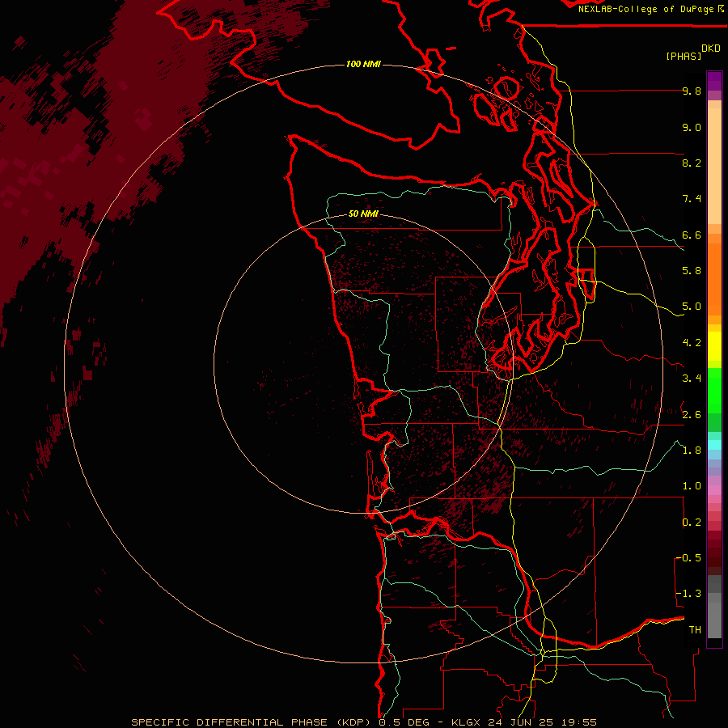
Task: Click the TH threshold label on the scale
Action: [695, 630]
